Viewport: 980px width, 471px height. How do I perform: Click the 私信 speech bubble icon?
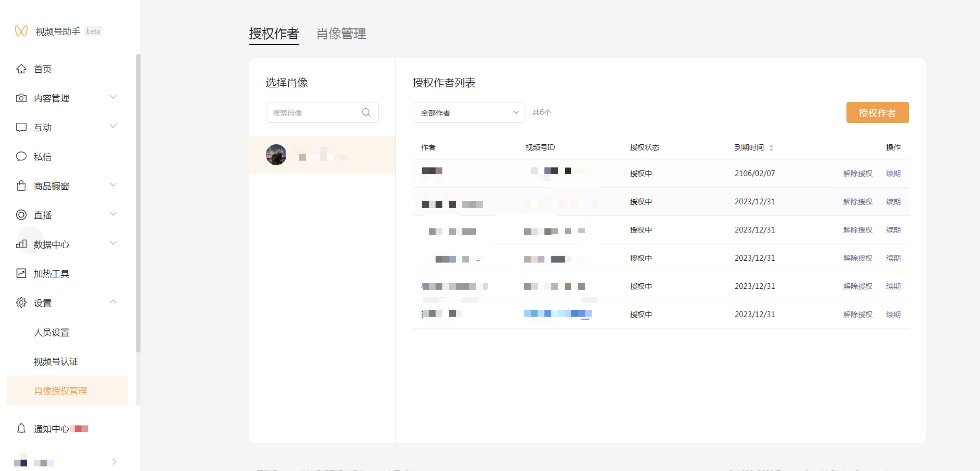(x=21, y=157)
